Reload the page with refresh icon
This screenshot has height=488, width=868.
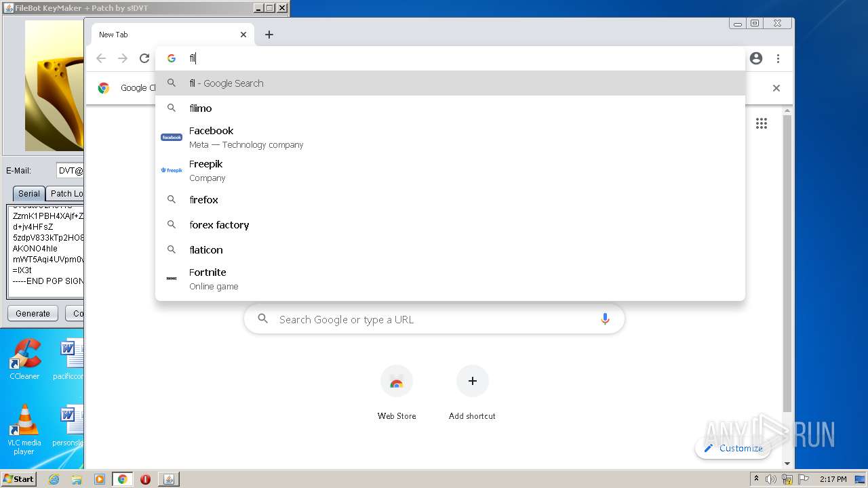(144, 58)
